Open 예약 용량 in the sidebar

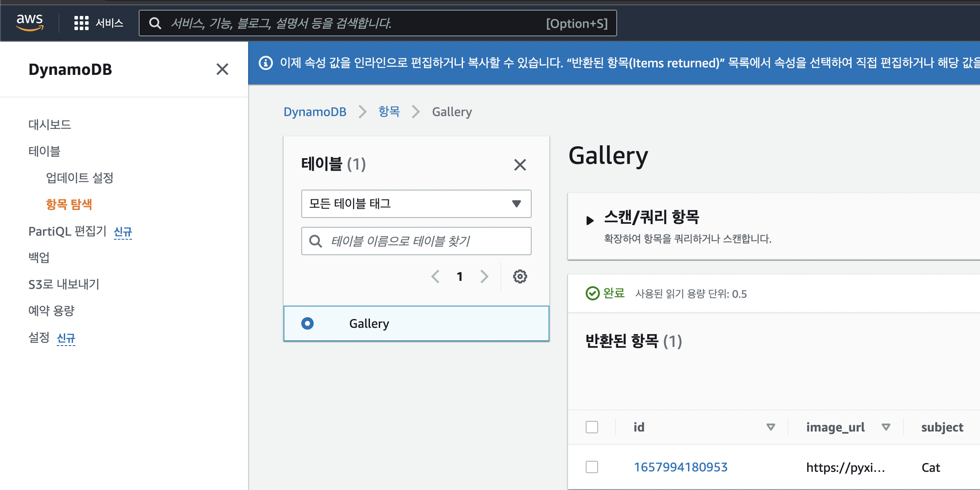(51, 311)
